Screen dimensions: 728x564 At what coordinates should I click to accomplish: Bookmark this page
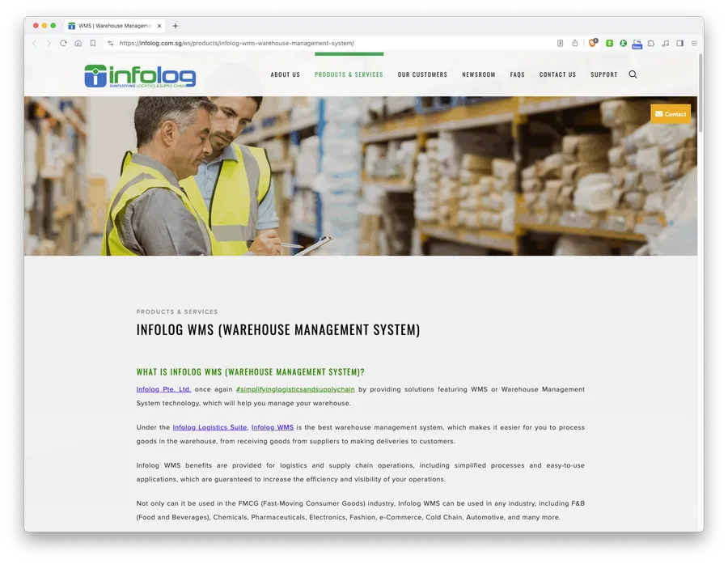tap(93, 43)
